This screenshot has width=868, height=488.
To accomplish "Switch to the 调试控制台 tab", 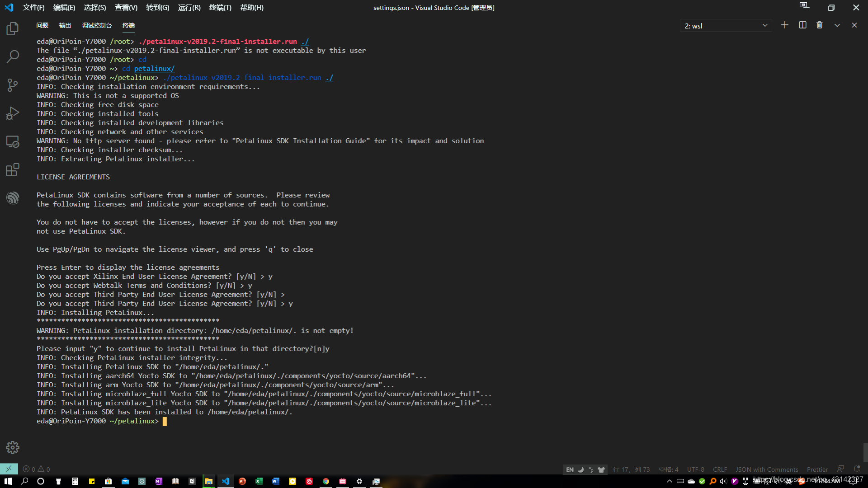I will click(97, 25).
